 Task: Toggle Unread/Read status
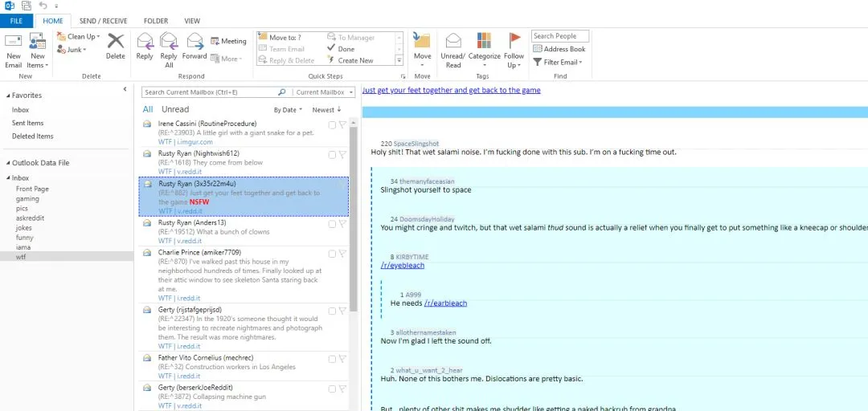tap(452, 51)
